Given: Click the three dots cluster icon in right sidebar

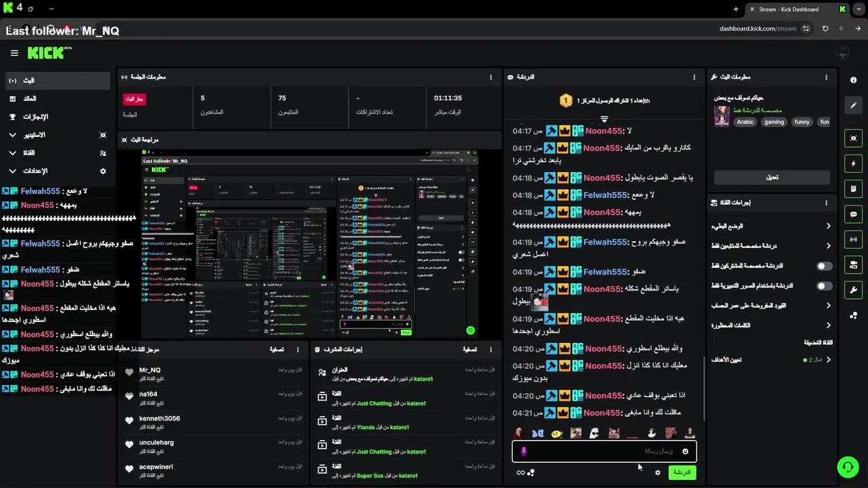Looking at the screenshot, I should pos(853,315).
